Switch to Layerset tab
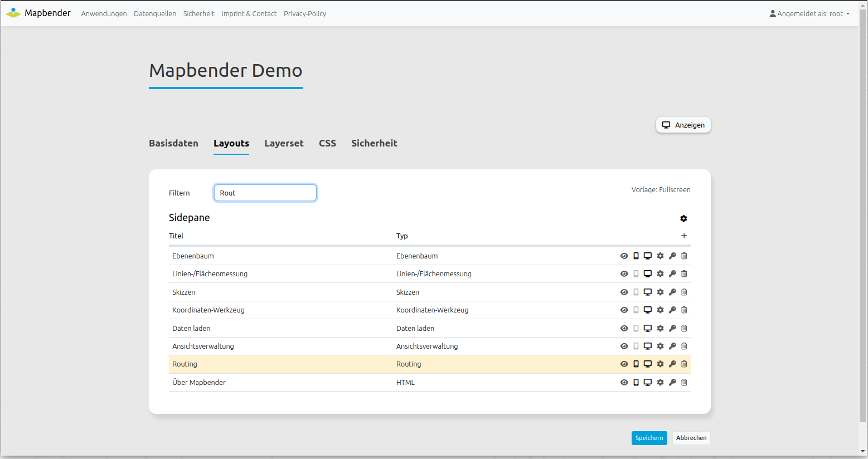This screenshot has width=868, height=459. pos(284,143)
